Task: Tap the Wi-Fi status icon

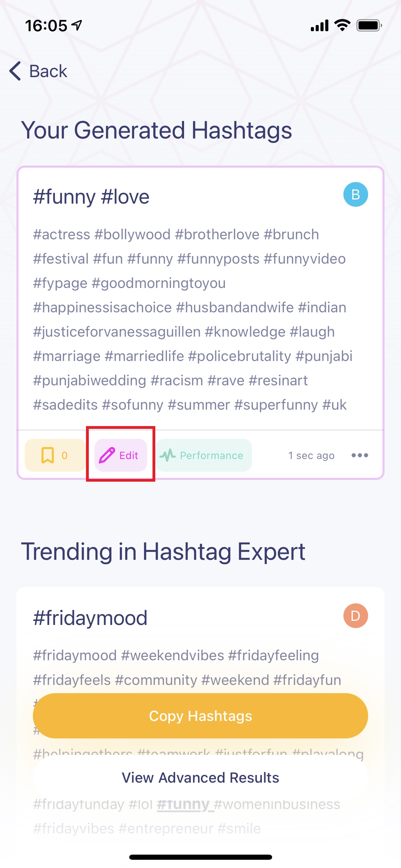Action: coord(342,25)
